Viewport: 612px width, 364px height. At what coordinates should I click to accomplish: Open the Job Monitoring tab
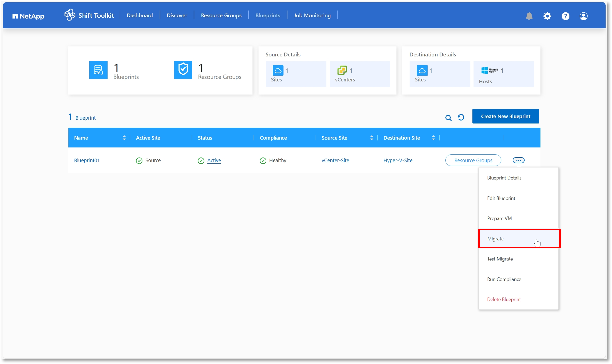click(312, 15)
